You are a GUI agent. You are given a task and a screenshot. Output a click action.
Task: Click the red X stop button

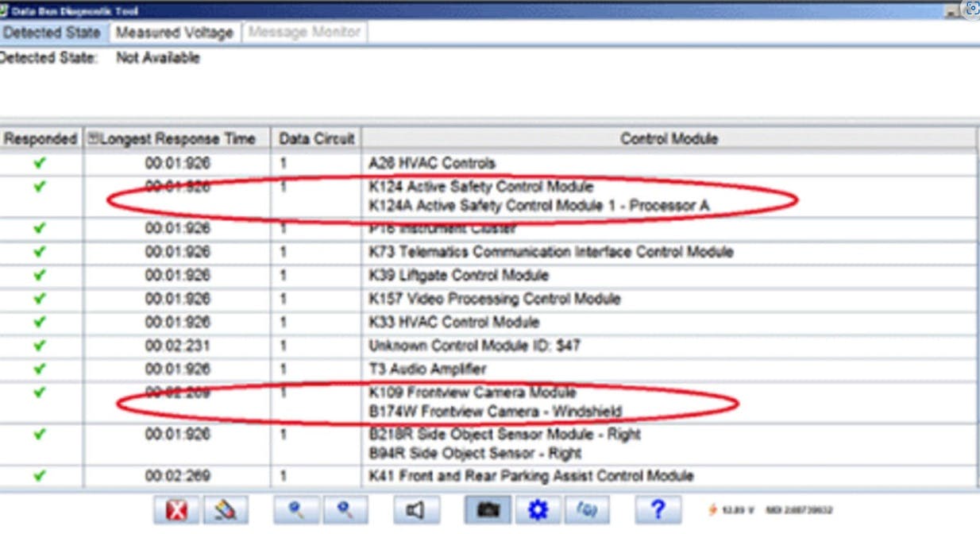[x=176, y=510]
